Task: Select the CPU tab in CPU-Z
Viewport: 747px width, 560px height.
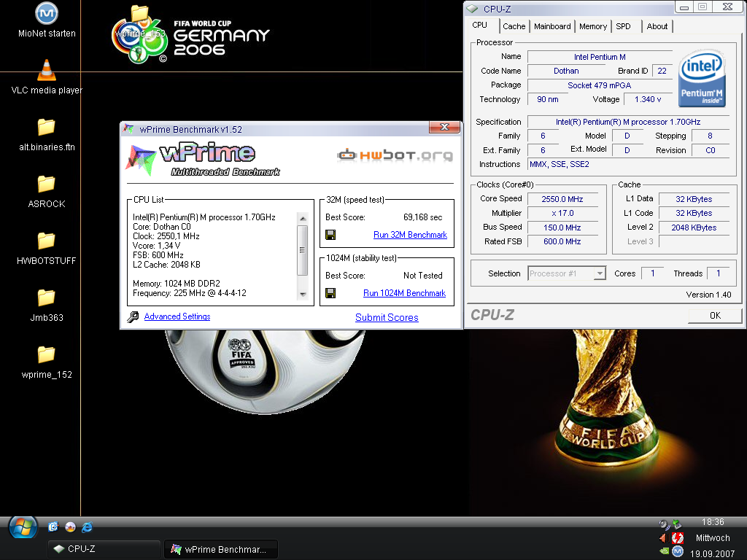Action: (480, 26)
